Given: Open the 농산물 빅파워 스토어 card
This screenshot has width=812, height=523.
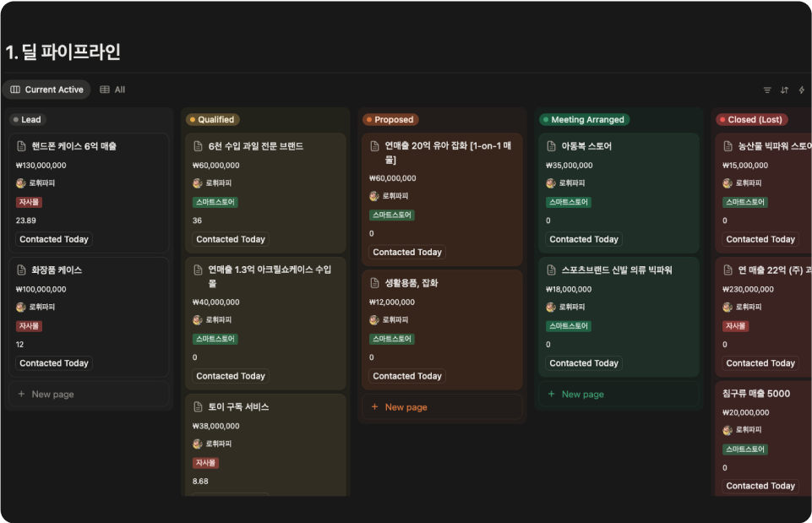Looking at the screenshot, I should (x=763, y=193).
